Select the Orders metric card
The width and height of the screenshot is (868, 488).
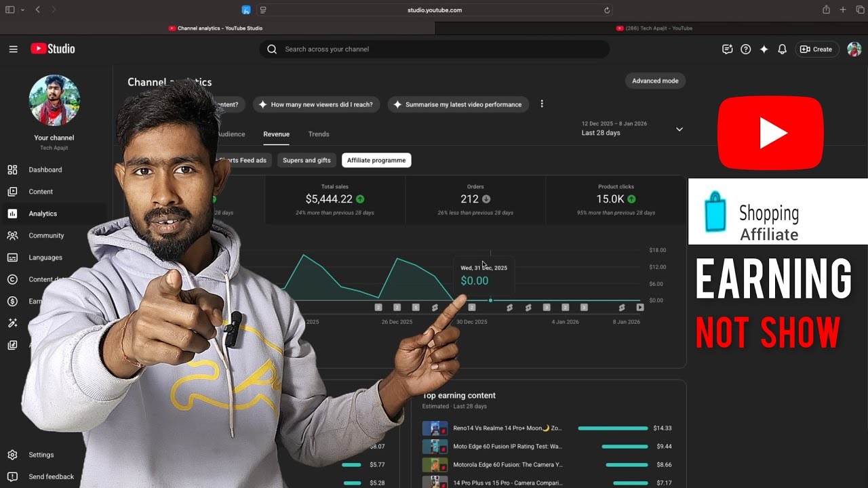(x=475, y=200)
